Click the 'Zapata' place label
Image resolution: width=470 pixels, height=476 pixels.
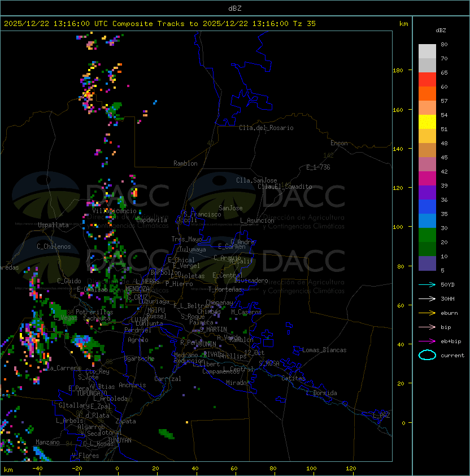point(125,421)
